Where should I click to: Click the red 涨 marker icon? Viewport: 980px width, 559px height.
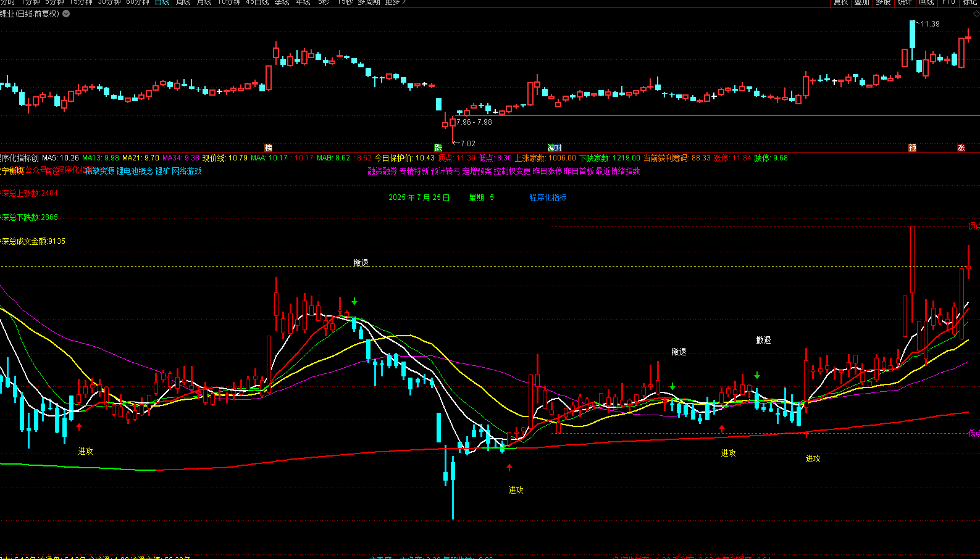pyautogui.click(x=961, y=148)
